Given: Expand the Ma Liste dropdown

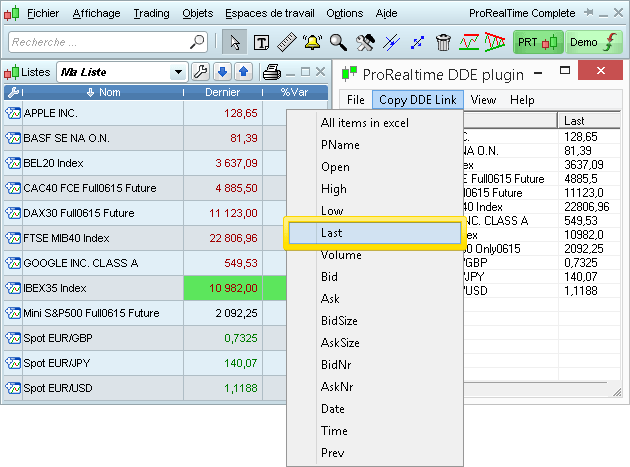Looking at the screenshot, I should pyautogui.click(x=178, y=72).
